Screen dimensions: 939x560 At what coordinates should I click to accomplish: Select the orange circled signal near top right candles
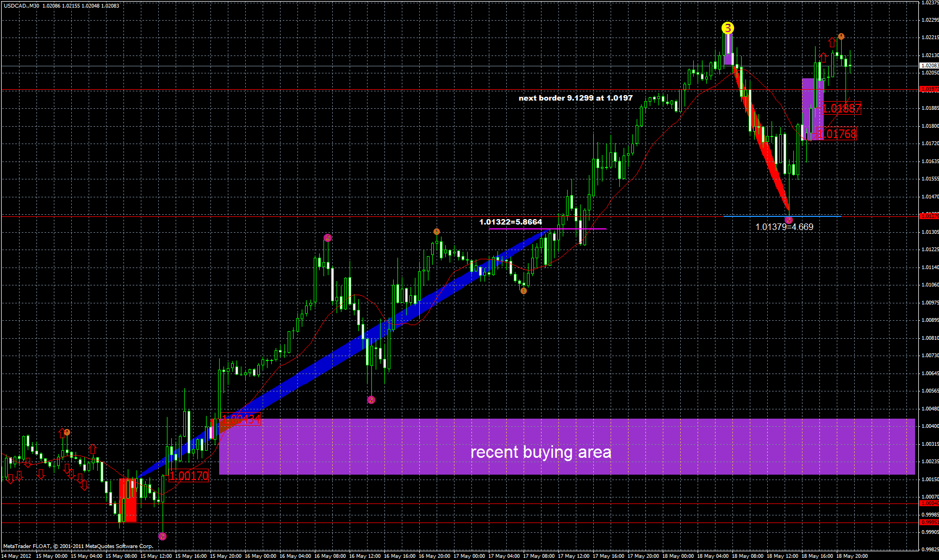click(841, 36)
